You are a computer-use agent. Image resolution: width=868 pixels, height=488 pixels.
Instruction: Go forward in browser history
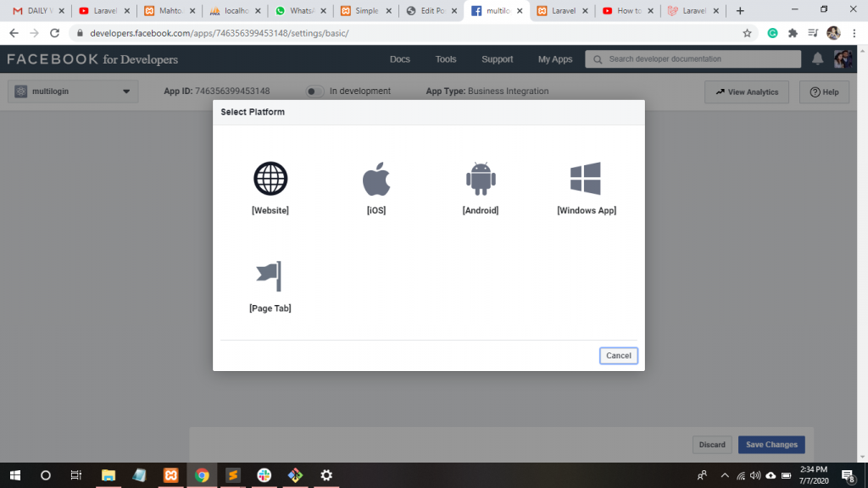click(34, 33)
